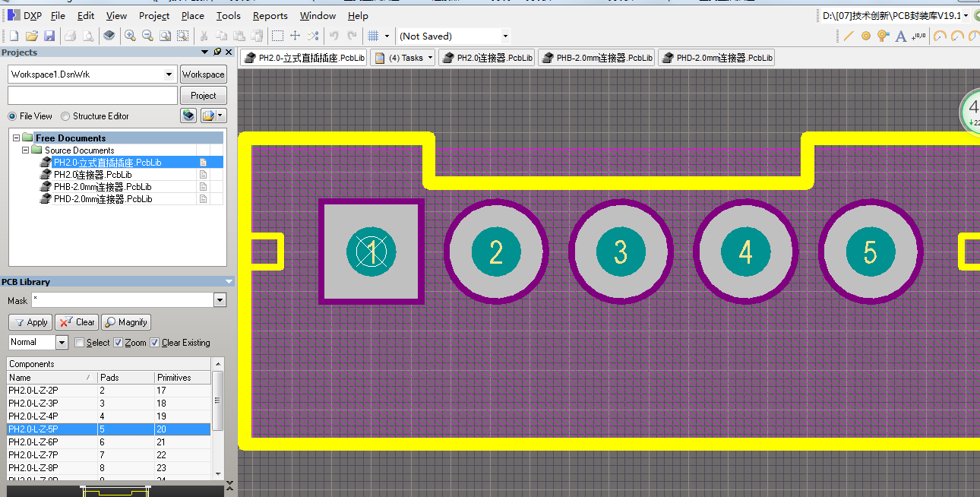The image size is (980, 497).
Task: Click the Apply filter button
Action: (x=30, y=322)
